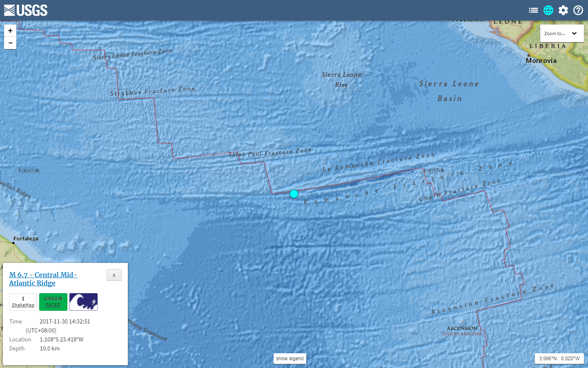Image resolution: width=588 pixels, height=368 pixels.
Task: Click the tsunami wave icon
Action: click(x=83, y=302)
